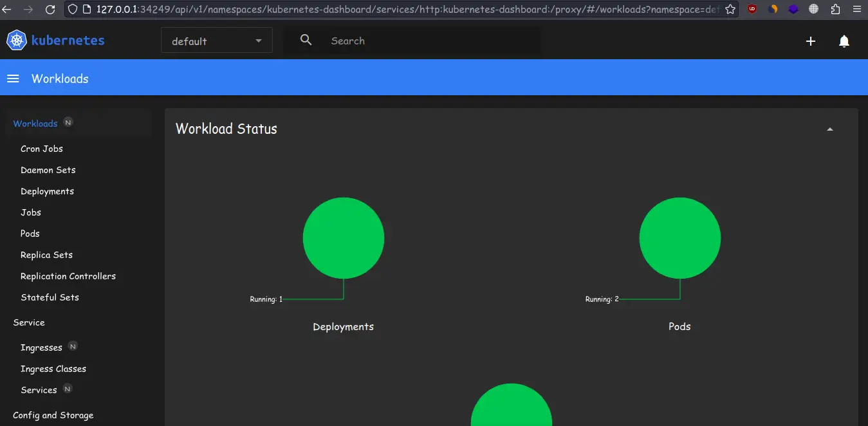Viewport: 868px width, 426px height.
Task: Open the notifications bell
Action: pyautogui.click(x=844, y=41)
